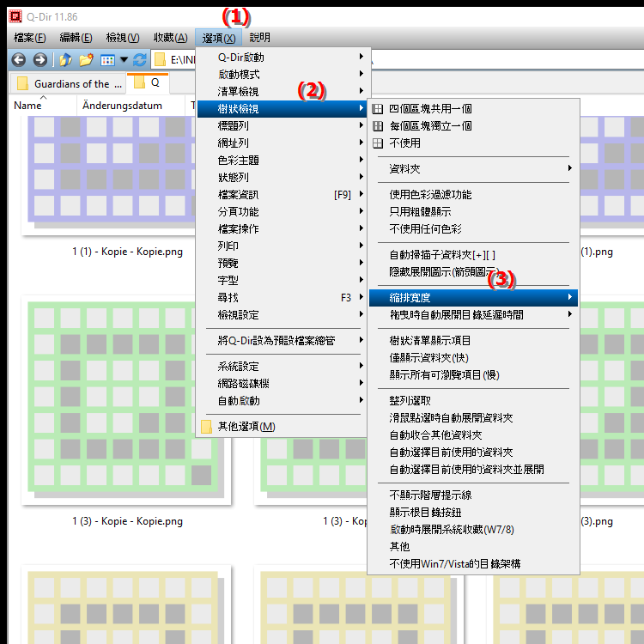
Task: Open 檔案資訊 [F9] submenu
Action: pyautogui.click(x=283, y=195)
